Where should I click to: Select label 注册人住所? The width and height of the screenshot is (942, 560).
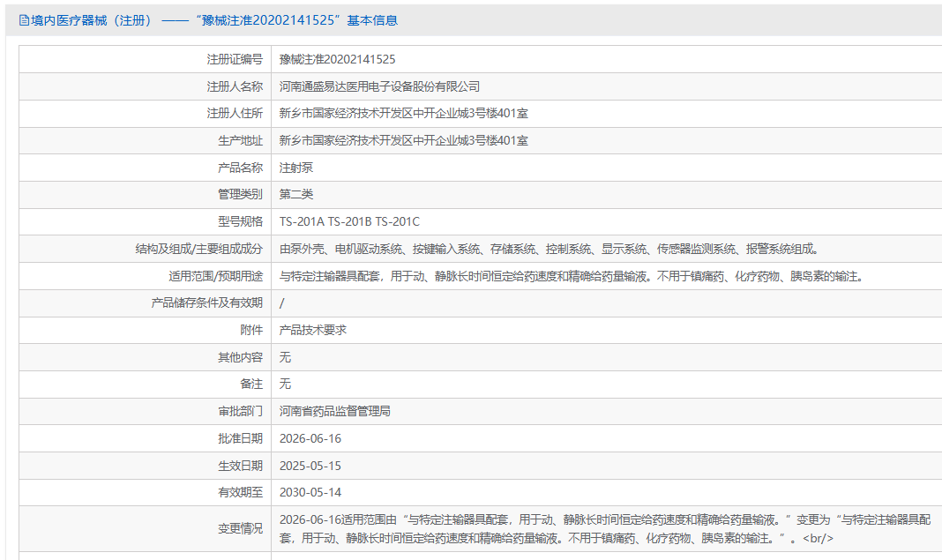(x=235, y=113)
